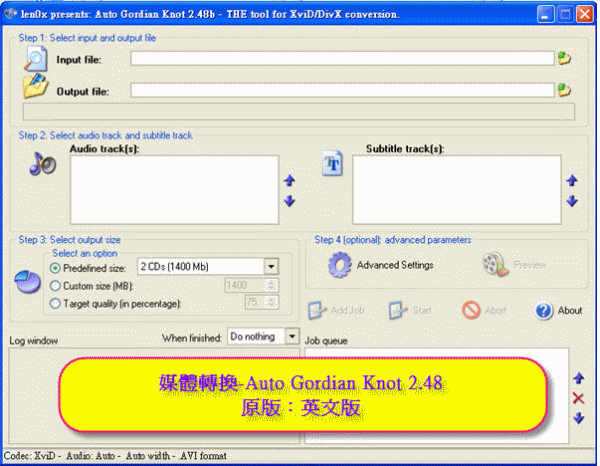Screen dimensions: 600x466
Task: Select the Custom size (MB) option
Action: click(x=55, y=285)
